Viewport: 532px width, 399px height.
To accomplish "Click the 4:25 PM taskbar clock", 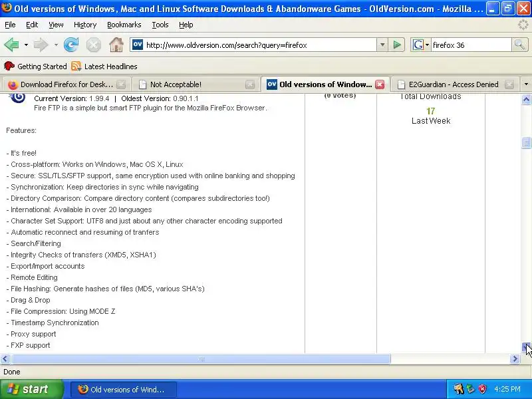I will coord(507,389).
